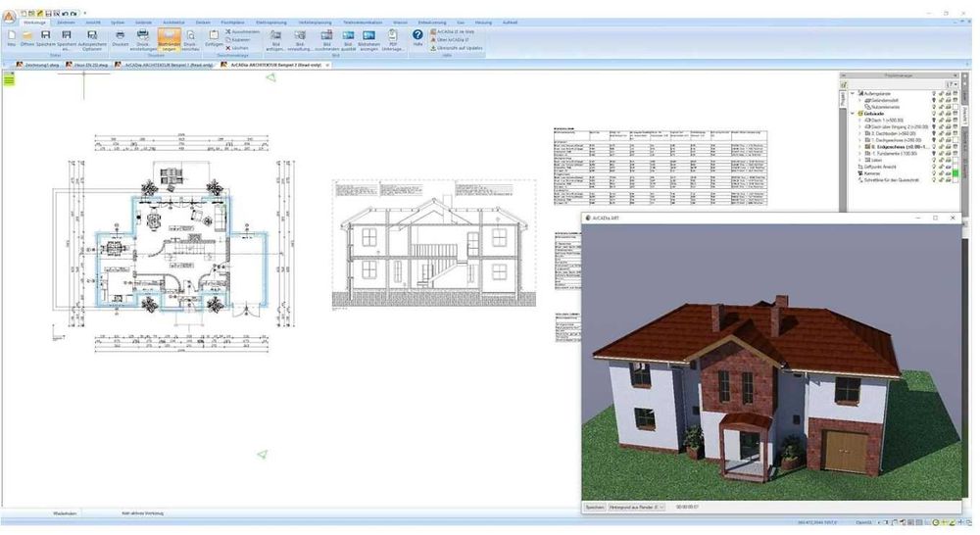
Task: Open the ArCADia application logo menu
Action: pos(9,17)
